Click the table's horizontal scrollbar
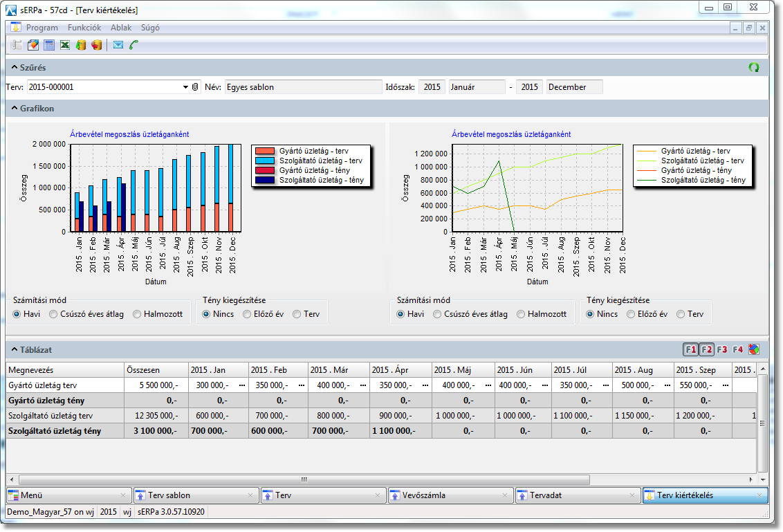This screenshot has height=532, width=783. (x=304, y=479)
